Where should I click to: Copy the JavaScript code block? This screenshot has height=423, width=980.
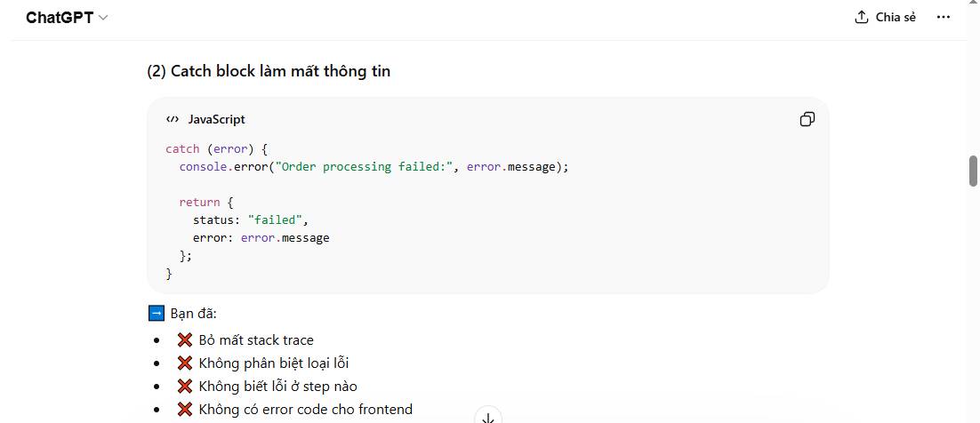coord(807,119)
